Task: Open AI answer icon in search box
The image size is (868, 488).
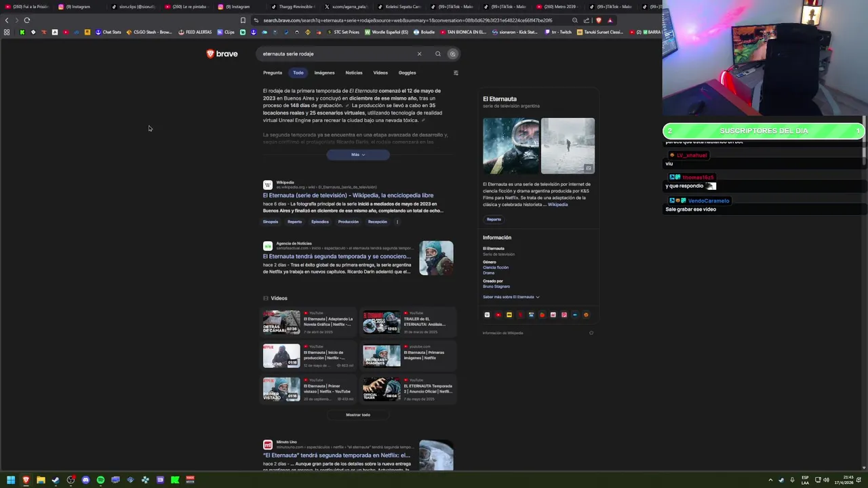Action: pos(452,54)
